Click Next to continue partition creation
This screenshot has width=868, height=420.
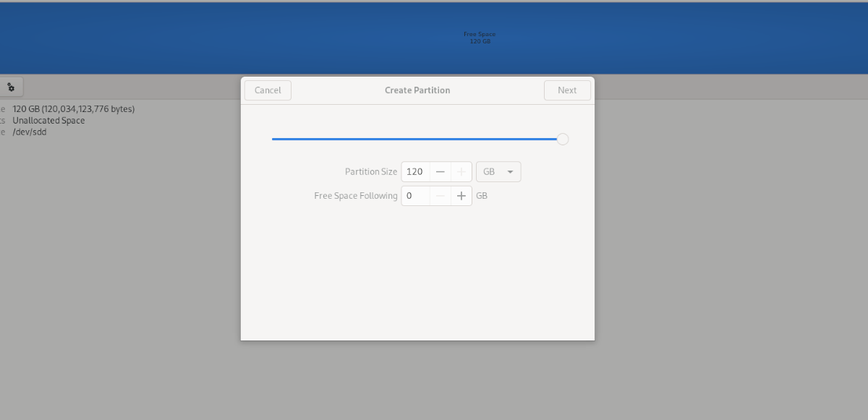pos(567,90)
